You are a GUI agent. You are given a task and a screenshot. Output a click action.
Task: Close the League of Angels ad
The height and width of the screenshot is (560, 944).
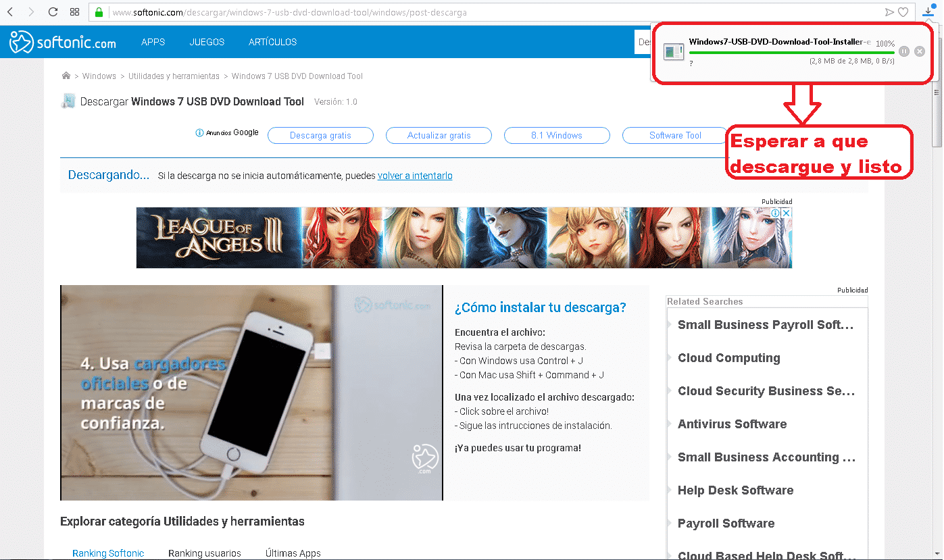tap(786, 213)
